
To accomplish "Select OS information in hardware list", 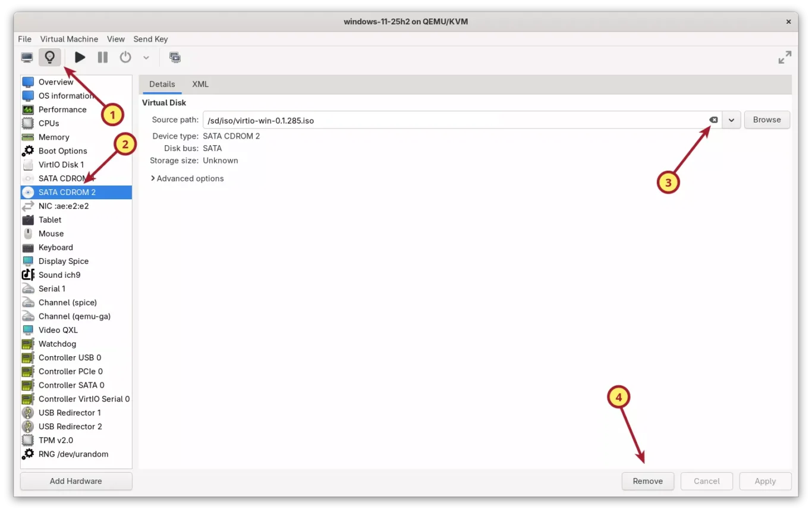I will 76,96.
